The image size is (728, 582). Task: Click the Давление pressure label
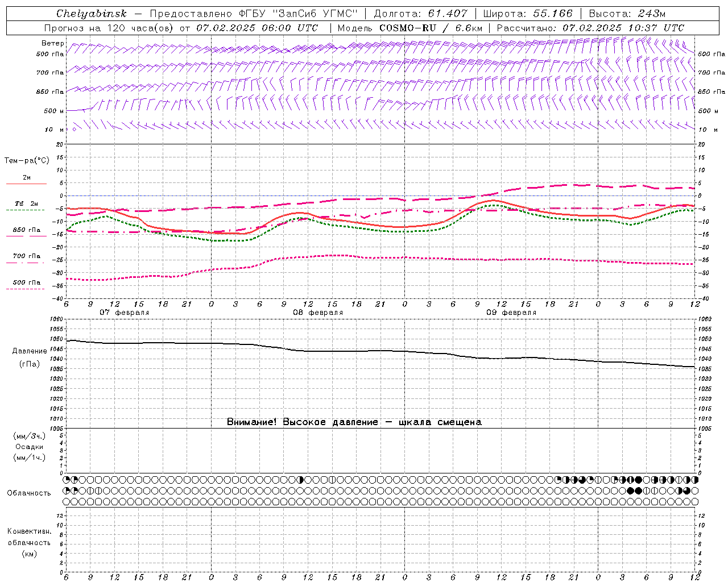(x=30, y=351)
